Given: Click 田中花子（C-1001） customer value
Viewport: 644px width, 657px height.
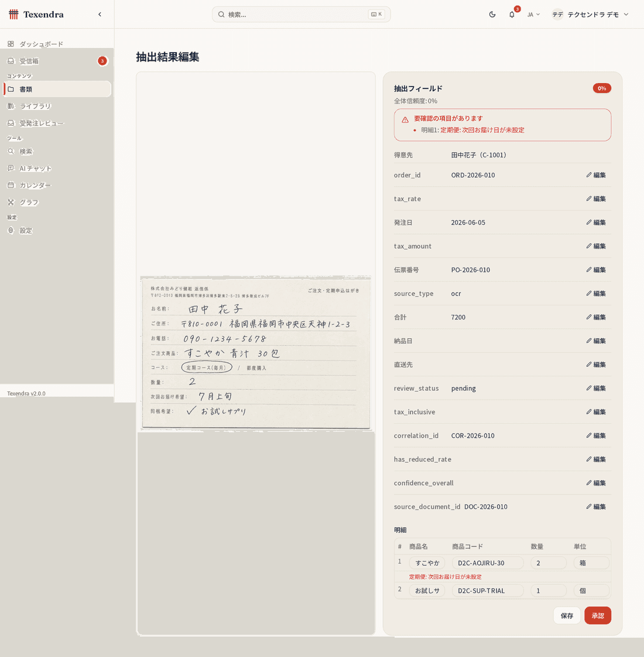Looking at the screenshot, I should tap(480, 155).
